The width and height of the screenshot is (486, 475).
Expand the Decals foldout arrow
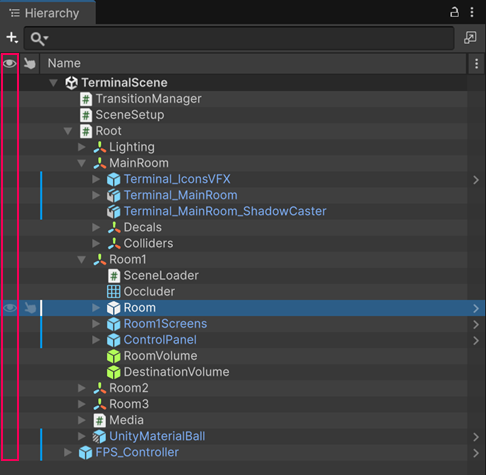click(96, 227)
